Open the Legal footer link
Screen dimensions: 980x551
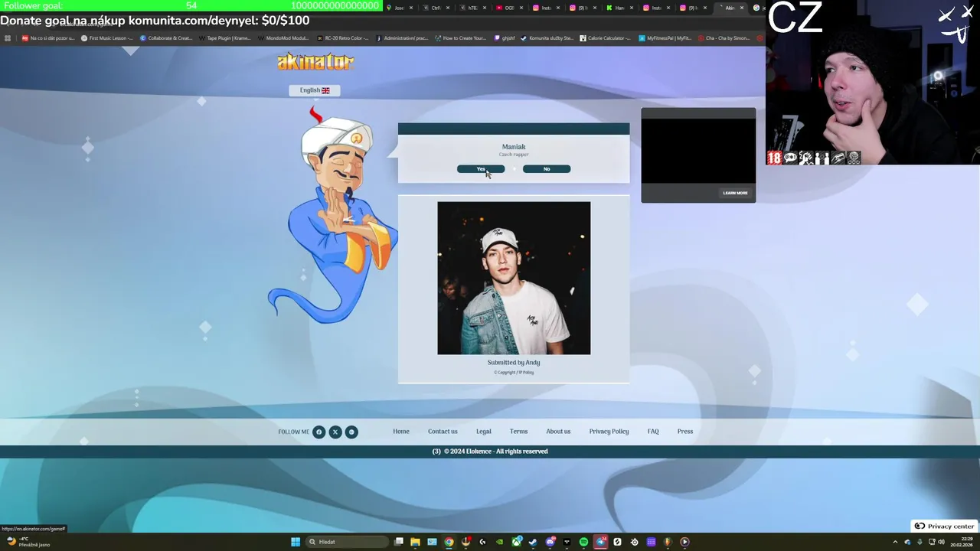[x=484, y=432]
